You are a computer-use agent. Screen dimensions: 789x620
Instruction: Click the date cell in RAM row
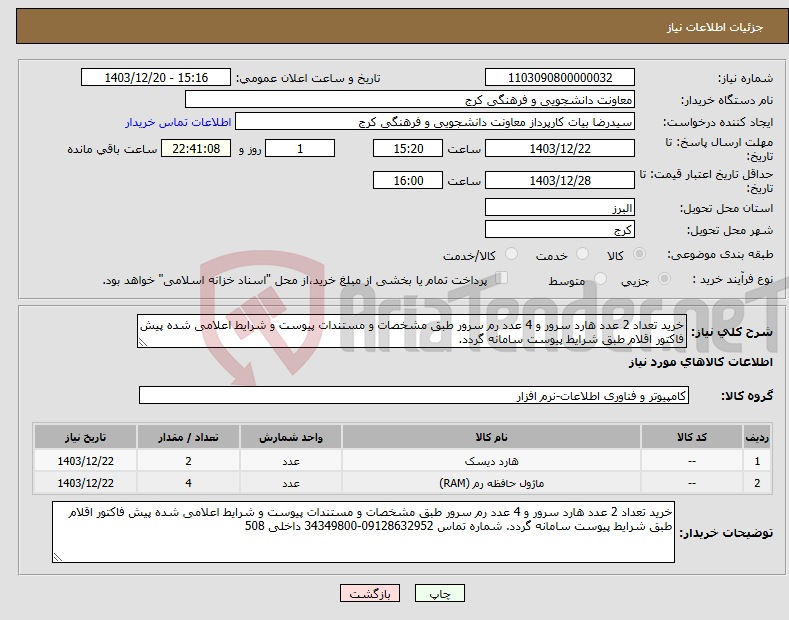(86, 483)
